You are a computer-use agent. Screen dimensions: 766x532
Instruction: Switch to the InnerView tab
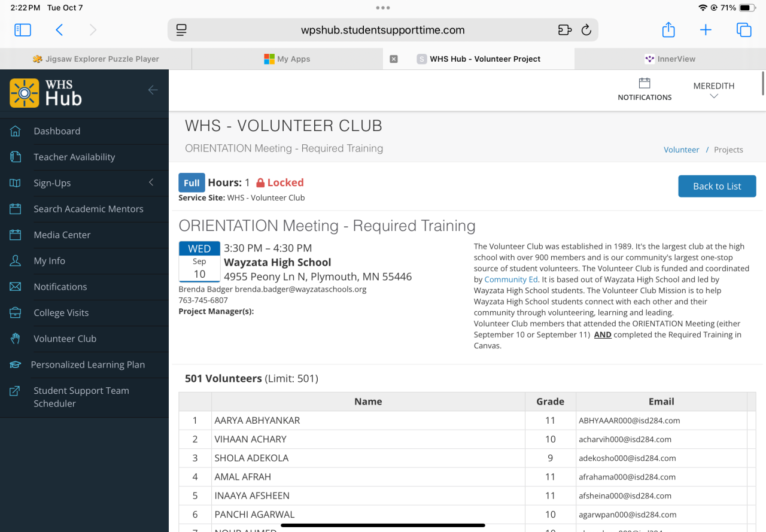670,59
